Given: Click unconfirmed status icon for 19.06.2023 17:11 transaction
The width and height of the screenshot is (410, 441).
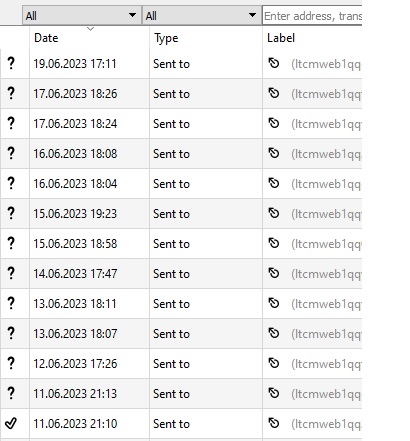Looking at the screenshot, I should click(x=11, y=63).
